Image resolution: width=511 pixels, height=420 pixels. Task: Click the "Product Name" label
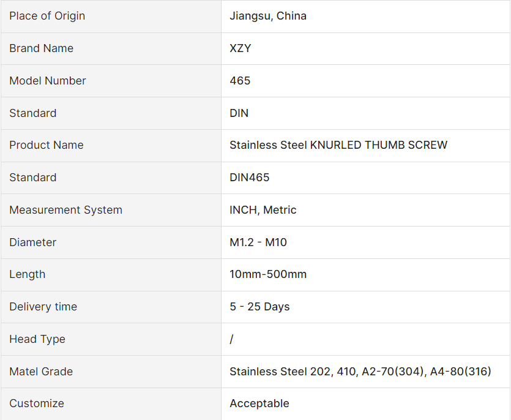coord(47,145)
